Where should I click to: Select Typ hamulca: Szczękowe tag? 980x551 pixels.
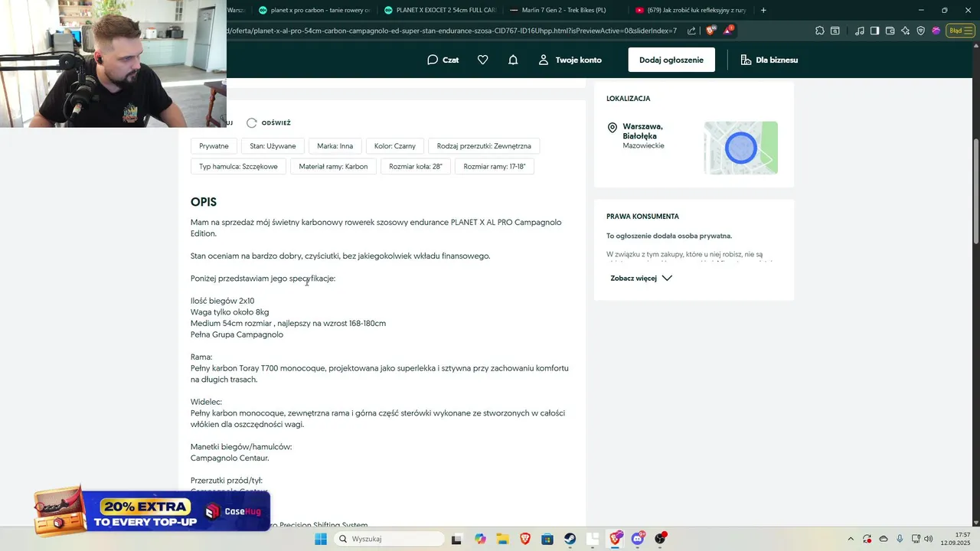pos(238,166)
